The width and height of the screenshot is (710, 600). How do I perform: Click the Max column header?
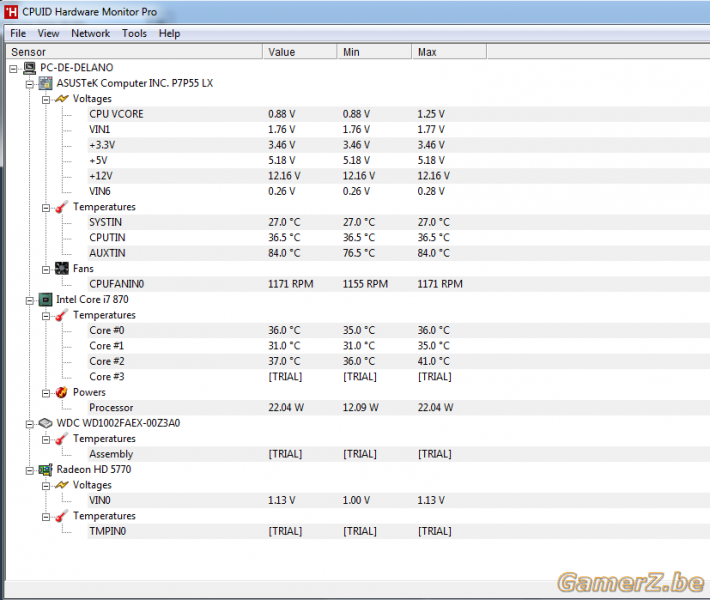tap(449, 52)
